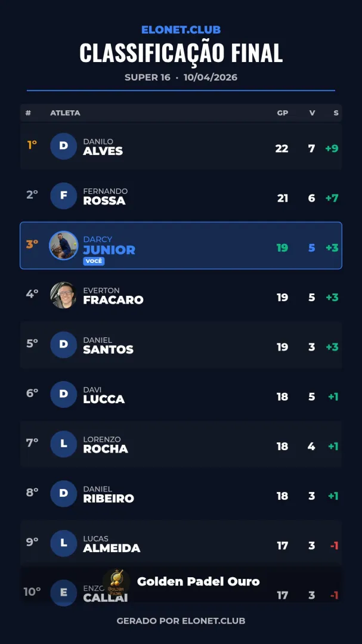Click Lucas Almeida's "L" avatar icon

click(x=63, y=543)
